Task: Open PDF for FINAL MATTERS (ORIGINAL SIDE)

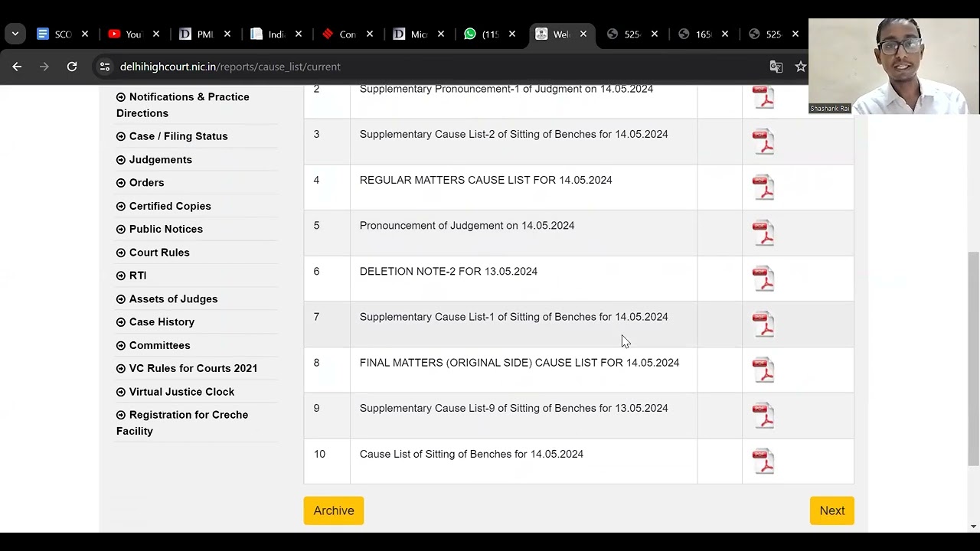Action: [x=763, y=370]
